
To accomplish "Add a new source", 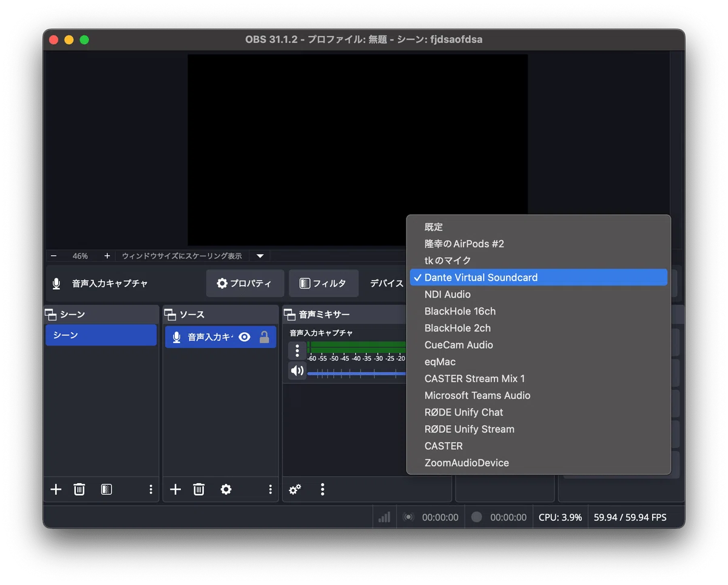I will pos(175,489).
